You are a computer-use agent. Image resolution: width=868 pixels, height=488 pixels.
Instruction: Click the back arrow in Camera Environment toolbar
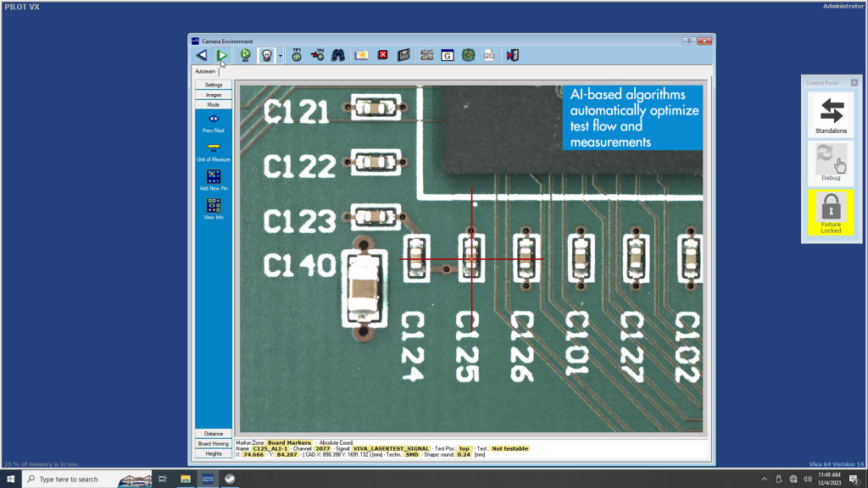tap(202, 55)
